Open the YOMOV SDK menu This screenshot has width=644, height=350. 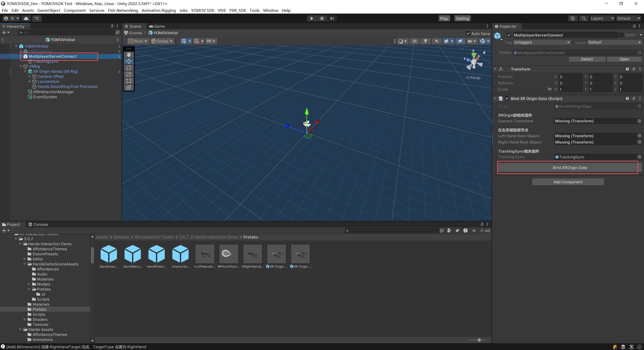pos(203,10)
